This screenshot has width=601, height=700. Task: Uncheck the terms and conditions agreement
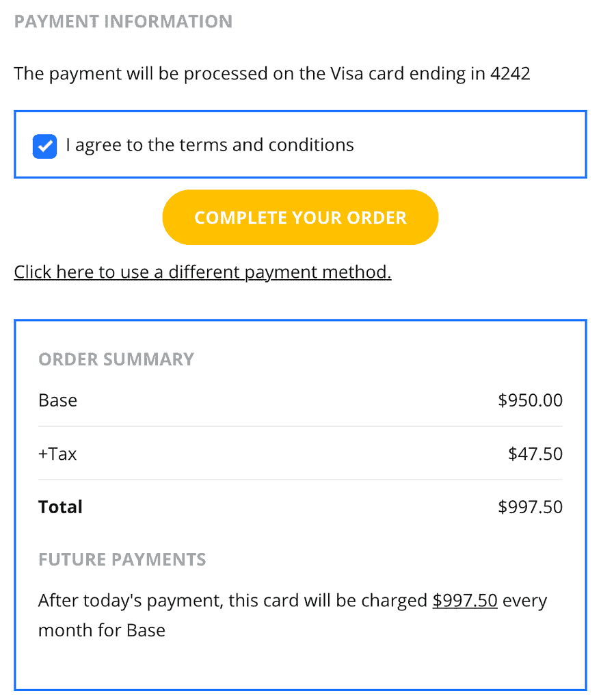point(44,145)
